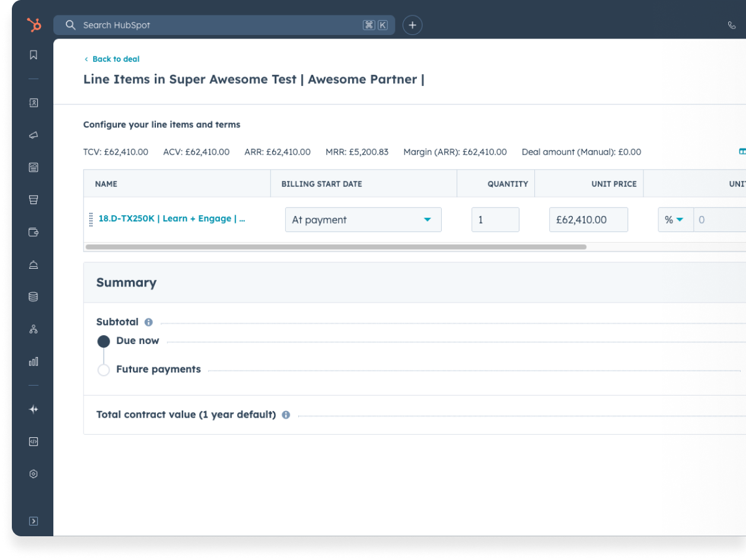Focus the Search HubSpot field
This screenshot has width=746, height=560.
coord(224,25)
